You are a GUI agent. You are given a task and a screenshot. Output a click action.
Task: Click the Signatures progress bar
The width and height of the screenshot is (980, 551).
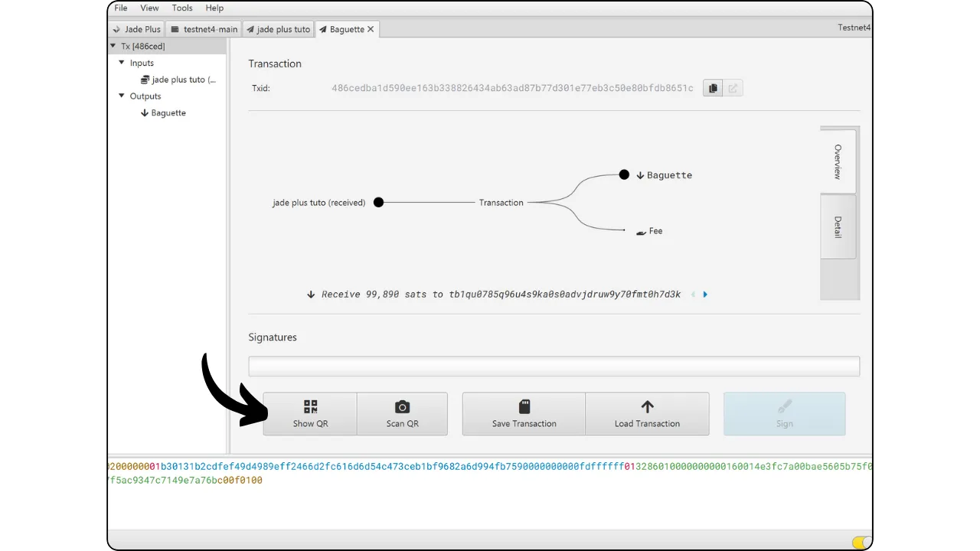coord(554,366)
